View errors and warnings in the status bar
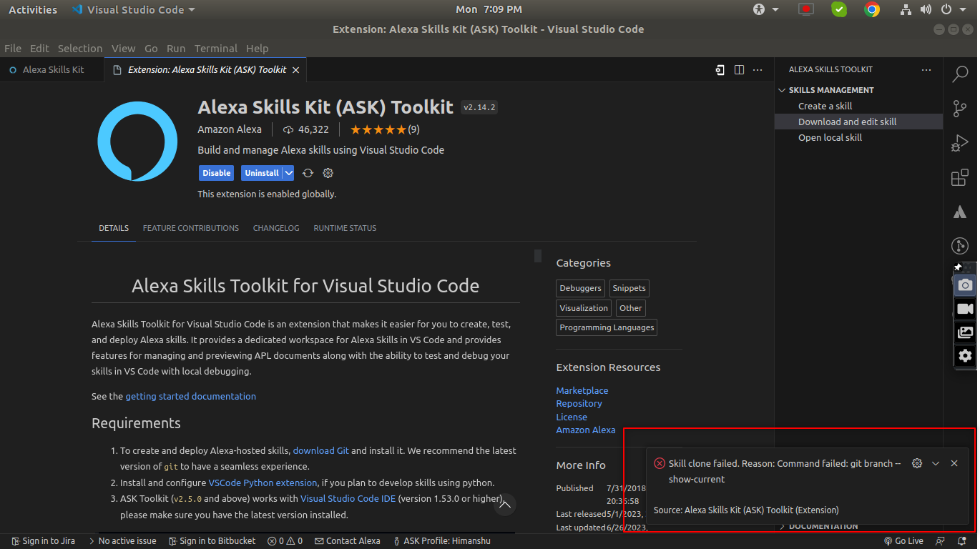 coord(285,541)
